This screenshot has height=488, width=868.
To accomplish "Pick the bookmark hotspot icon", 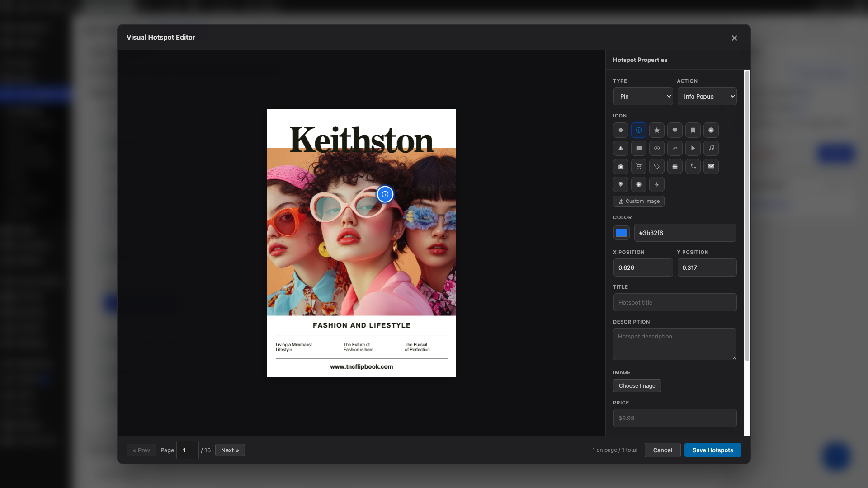I will (693, 130).
